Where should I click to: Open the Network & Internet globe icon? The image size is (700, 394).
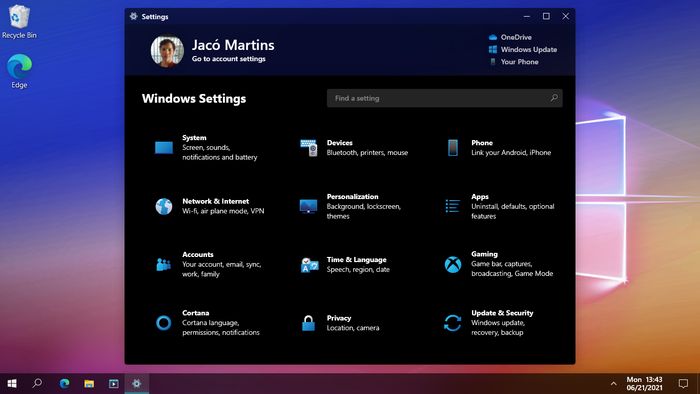pyautogui.click(x=164, y=206)
